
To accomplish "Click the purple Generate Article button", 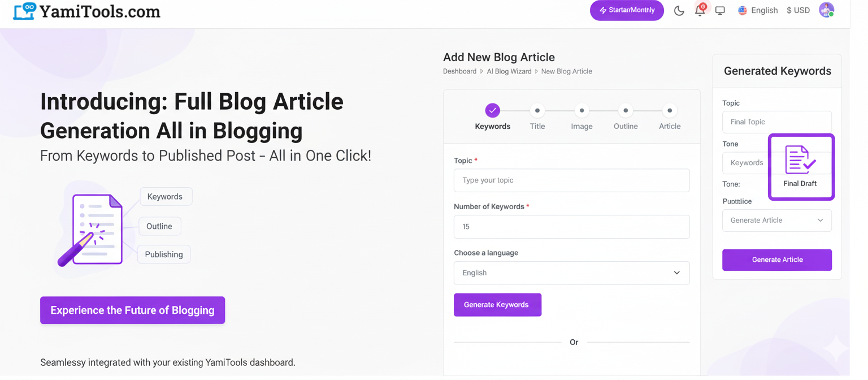I will point(776,260).
